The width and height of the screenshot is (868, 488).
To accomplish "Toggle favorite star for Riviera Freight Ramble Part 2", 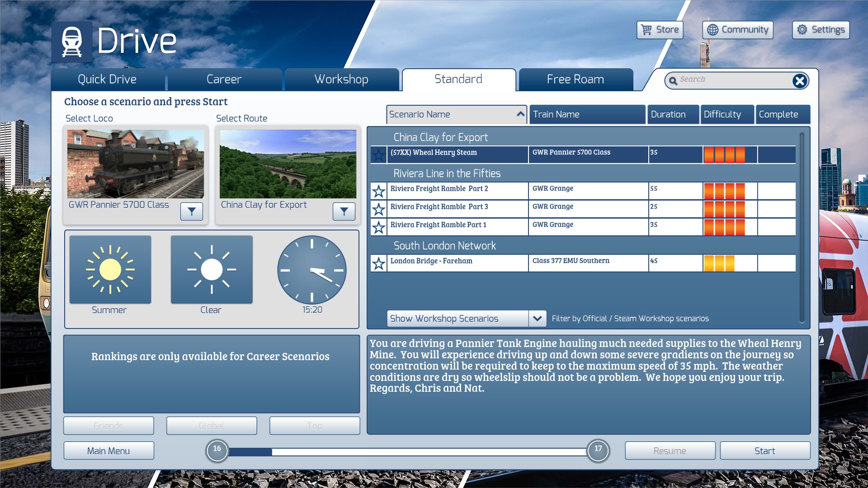I will click(379, 191).
